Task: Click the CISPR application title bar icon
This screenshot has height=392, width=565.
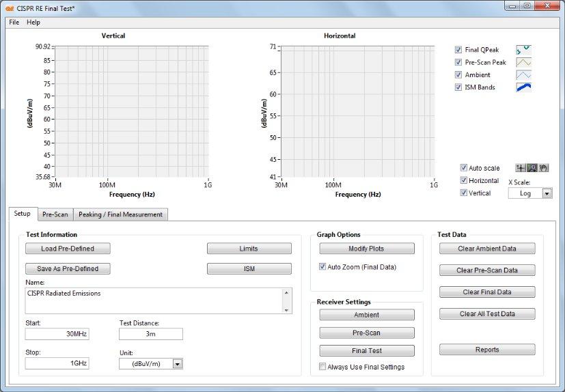Action: point(10,8)
